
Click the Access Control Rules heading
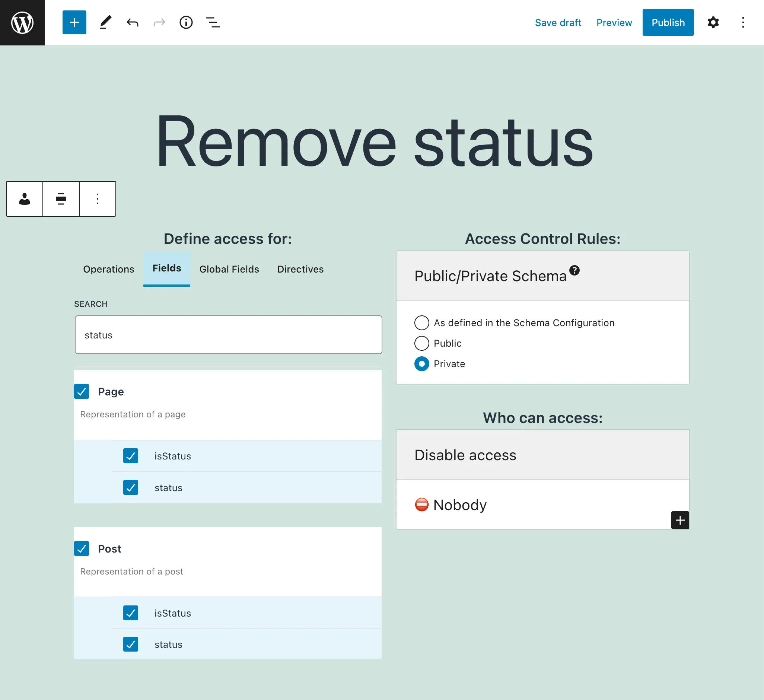point(543,239)
